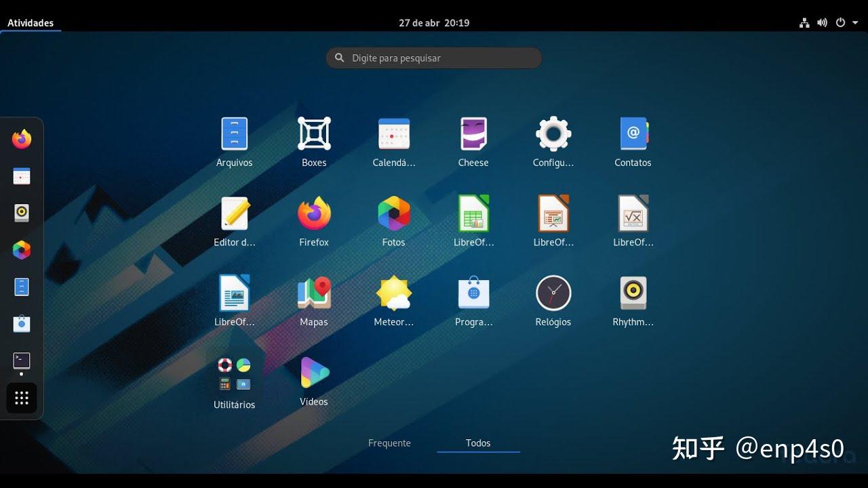Open Photos hexagon icon in dock
The width and height of the screenshot is (868, 488).
pyautogui.click(x=22, y=250)
